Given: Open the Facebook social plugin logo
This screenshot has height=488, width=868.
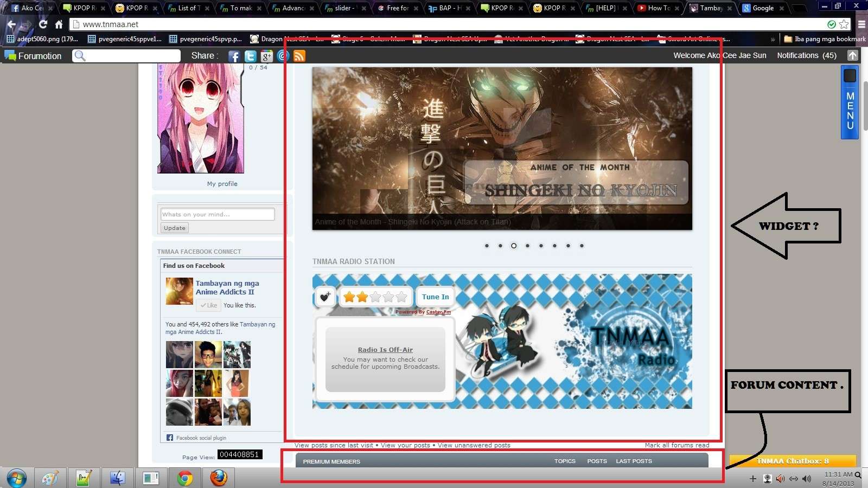Looking at the screenshot, I should point(170,438).
